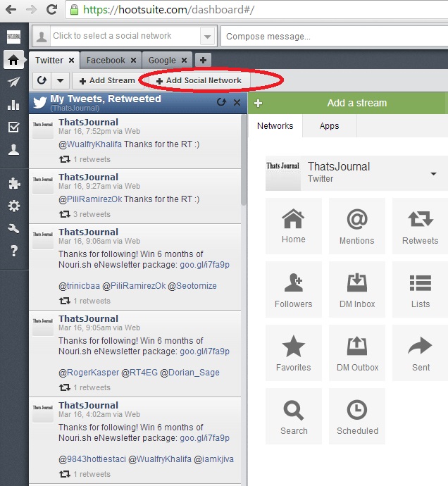
Task: Open the Settings gear icon in the sidebar
Action: click(14, 206)
